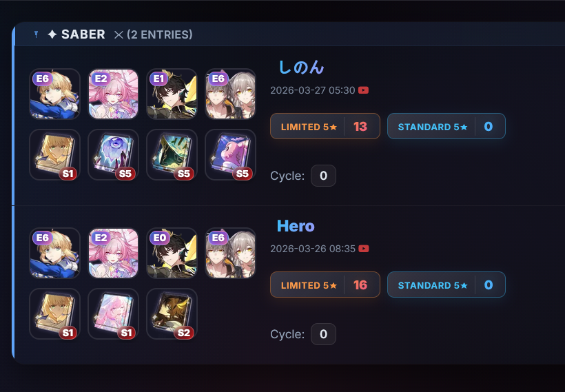
Task: Click the sparkle icon before SABER title
Action: [52, 34]
